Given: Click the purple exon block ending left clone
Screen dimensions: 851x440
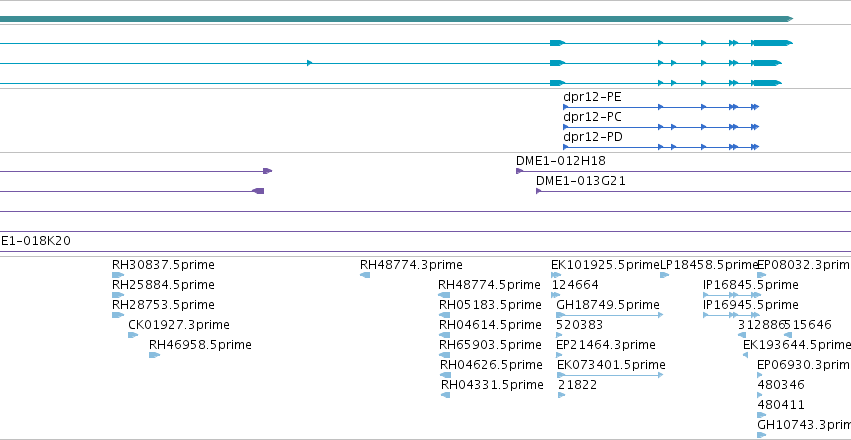Looking at the screenshot, I should tap(258, 191).
